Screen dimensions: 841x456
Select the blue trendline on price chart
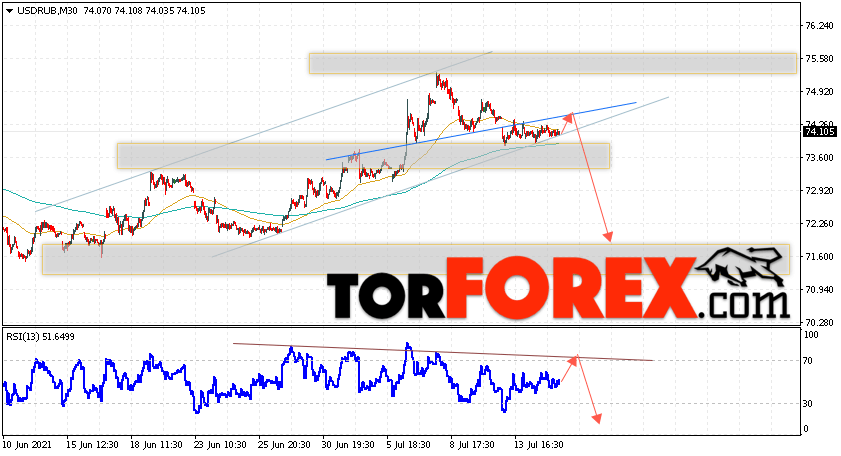(x=481, y=131)
